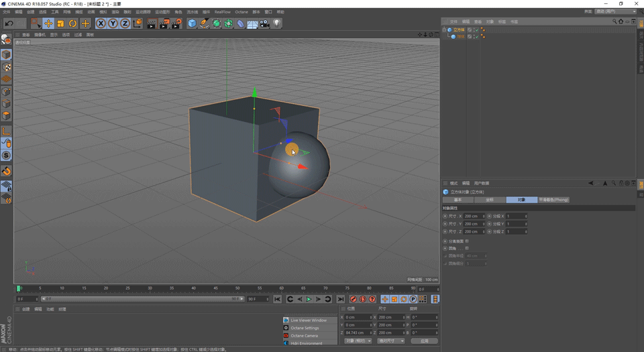Viewport: 644px width, 352px height.
Task: Open the 对象(相对) coordinate dropdown
Action: tap(358, 341)
